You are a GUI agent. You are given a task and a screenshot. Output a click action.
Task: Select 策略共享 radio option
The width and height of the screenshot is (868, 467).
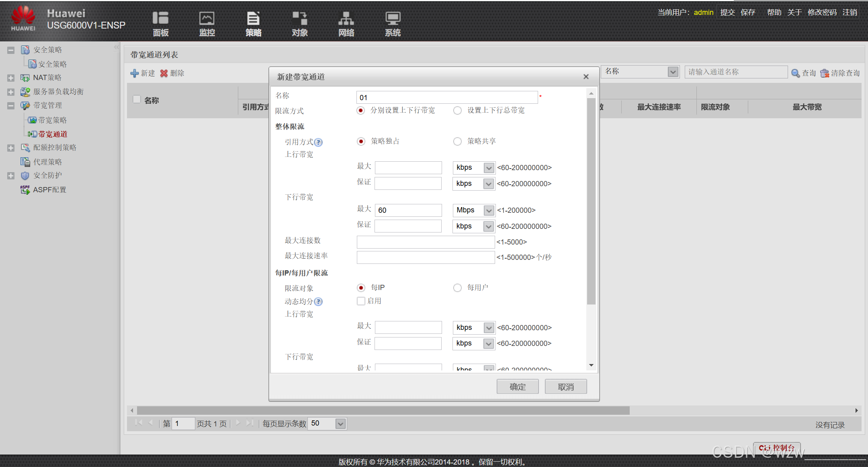click(x=457, y=142)
